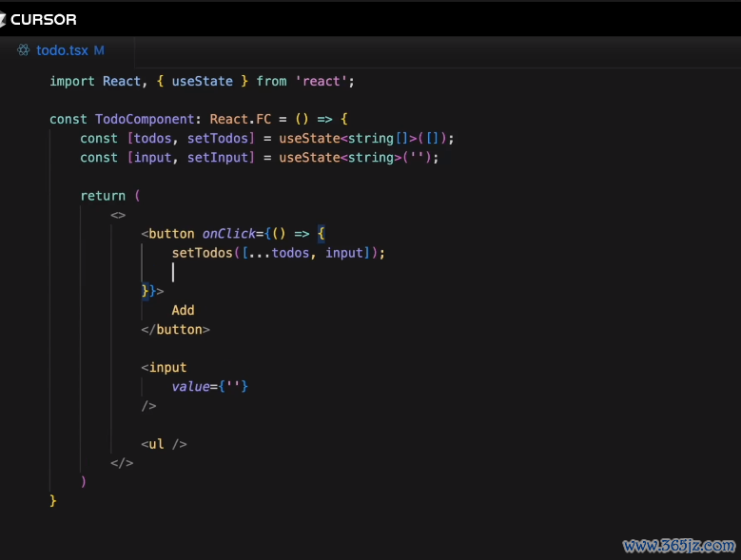Click the closing fragment tag '</>'
This screenshot has width=741, height=560.
[122, 463]
